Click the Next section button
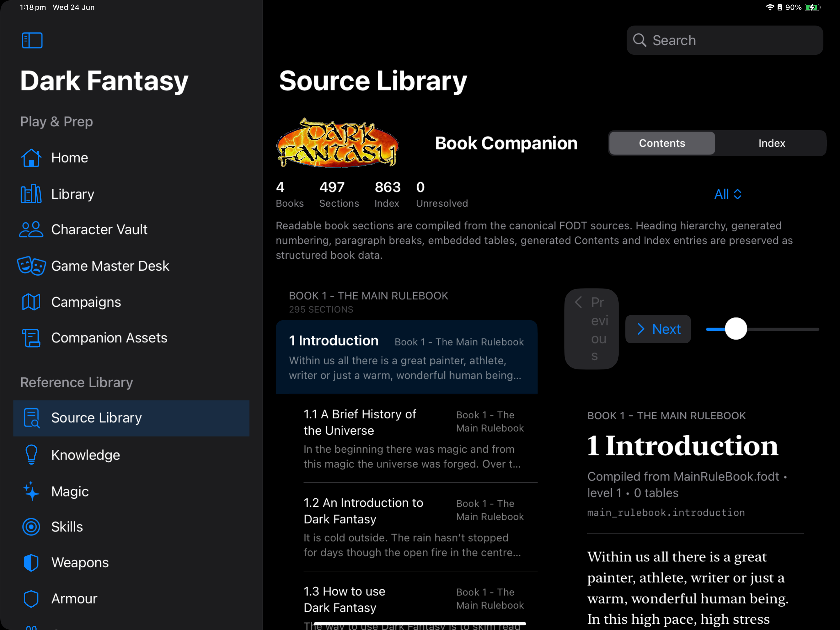Image resolution: width=840 pixels, height=630 pixels. [x=658, y=329]
